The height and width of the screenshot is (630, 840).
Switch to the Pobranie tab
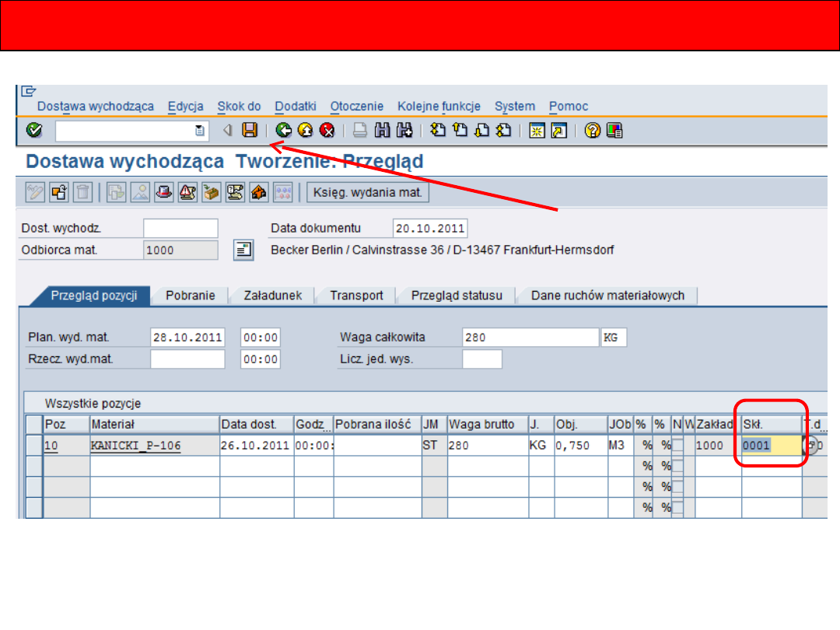[191, 296]
